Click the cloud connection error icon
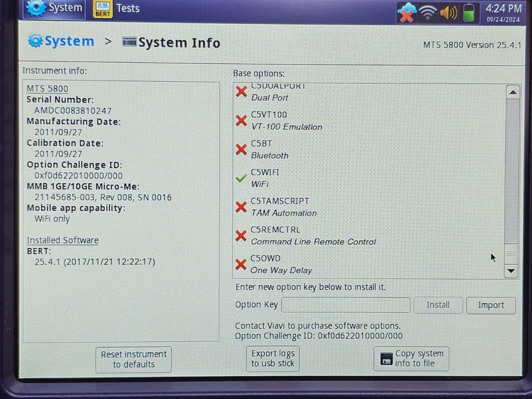This screenshot has height=399, width=532. (407, 13)
